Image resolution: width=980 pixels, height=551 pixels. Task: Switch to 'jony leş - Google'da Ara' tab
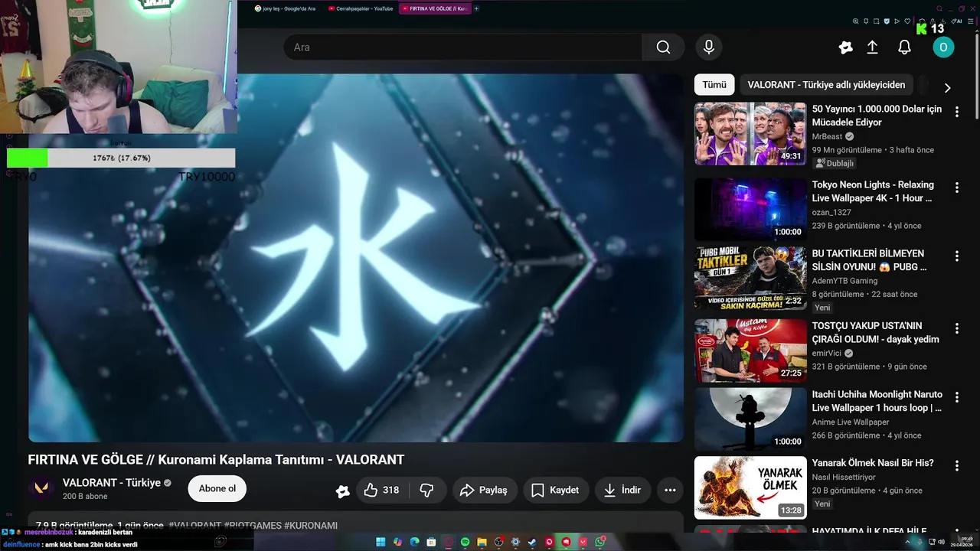coord(285,8)
